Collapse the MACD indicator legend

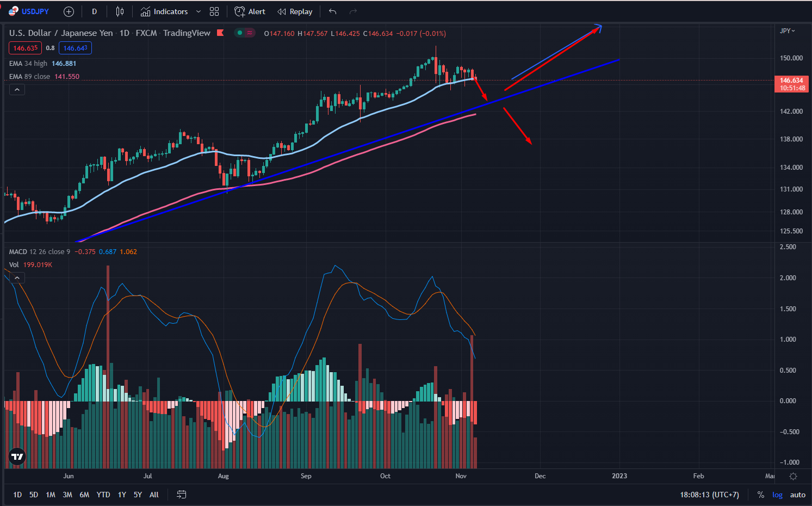click(17, 278)
